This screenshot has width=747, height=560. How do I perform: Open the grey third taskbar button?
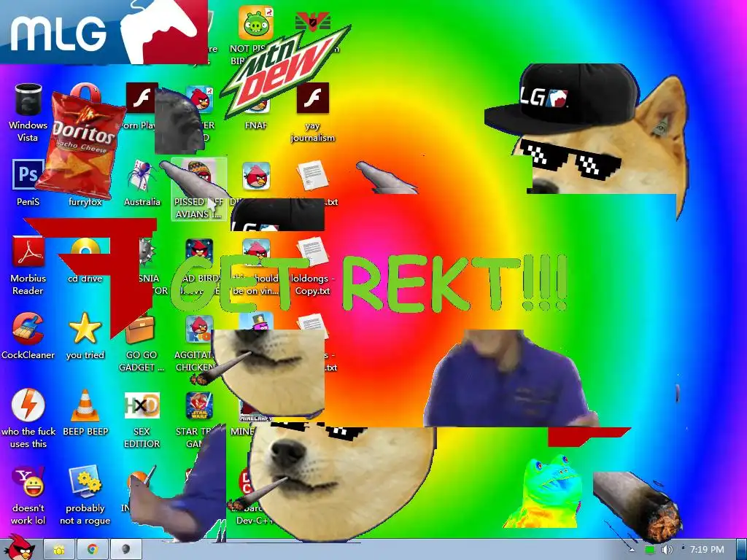[126, 550]
